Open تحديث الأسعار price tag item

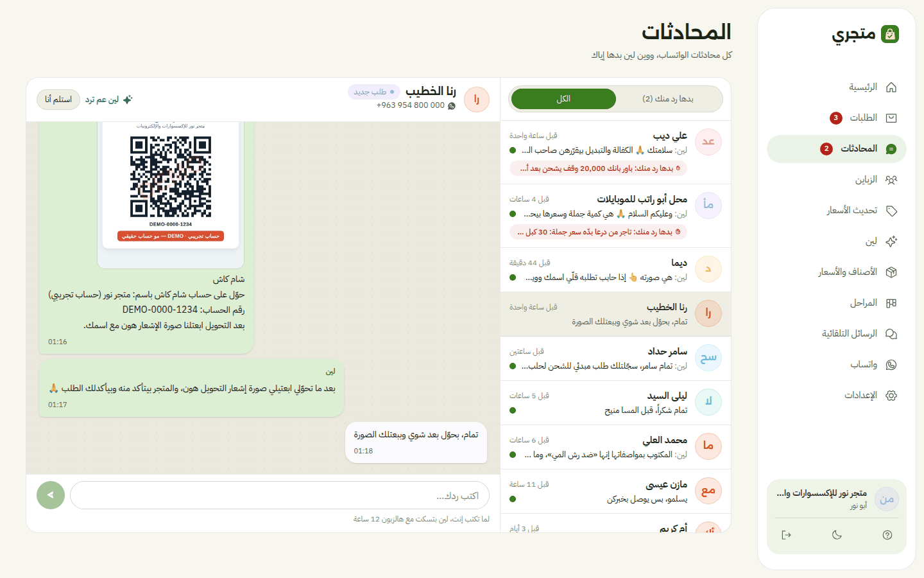837,211
